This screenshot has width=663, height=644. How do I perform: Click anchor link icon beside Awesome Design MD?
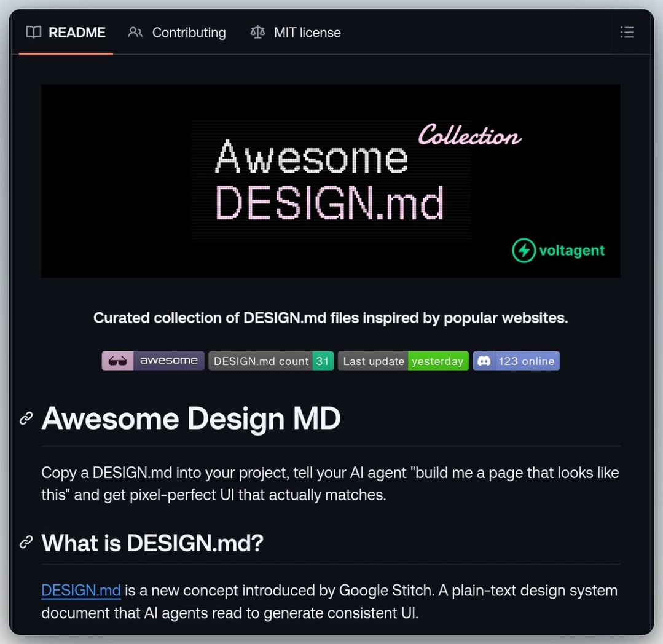[x=26, y=418]
